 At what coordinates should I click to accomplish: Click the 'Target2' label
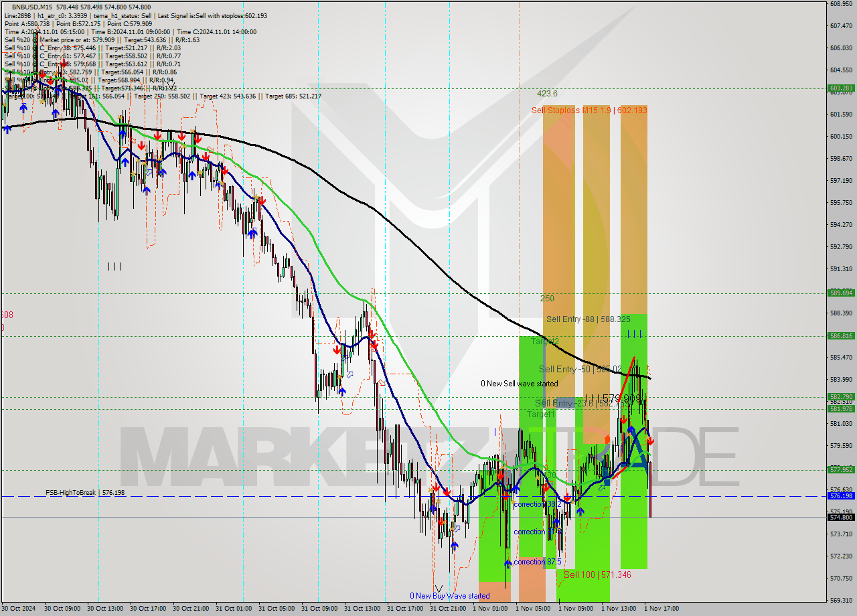coord(545,341)
